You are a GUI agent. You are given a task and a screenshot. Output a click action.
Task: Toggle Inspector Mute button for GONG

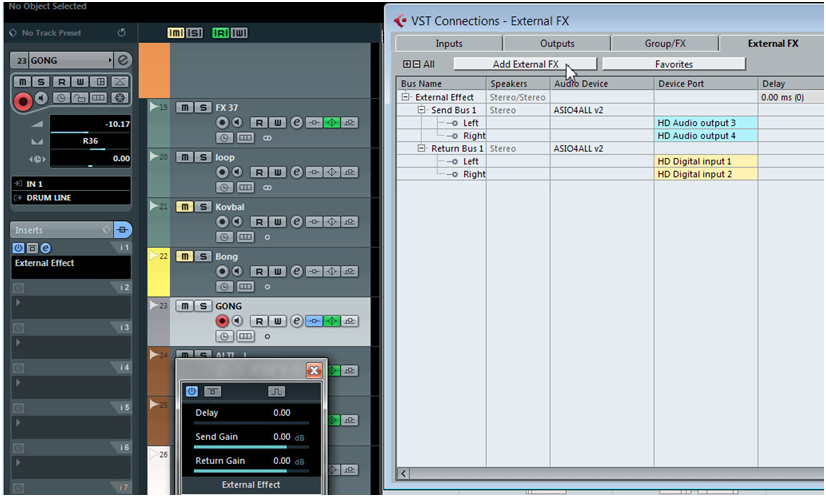(x=22, y=82)
